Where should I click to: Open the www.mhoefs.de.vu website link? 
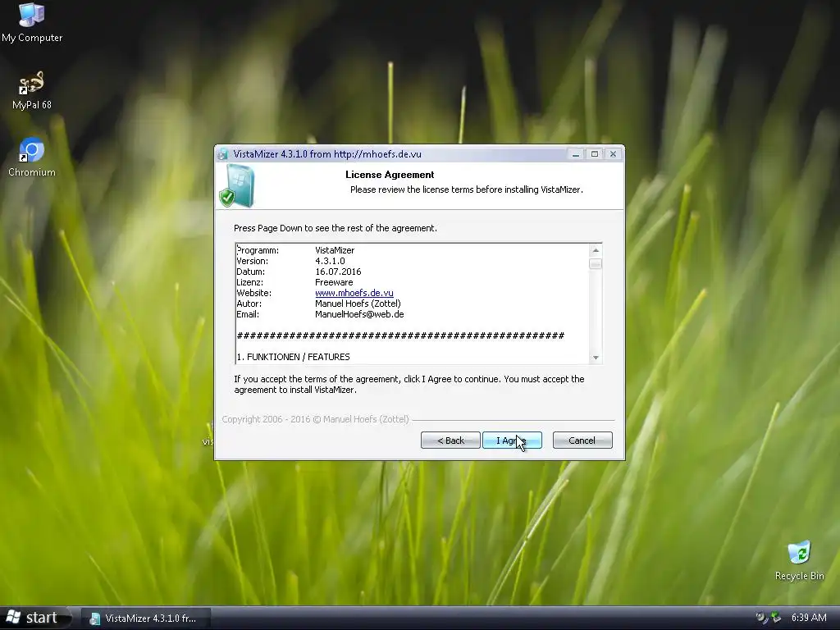point(354,293)
